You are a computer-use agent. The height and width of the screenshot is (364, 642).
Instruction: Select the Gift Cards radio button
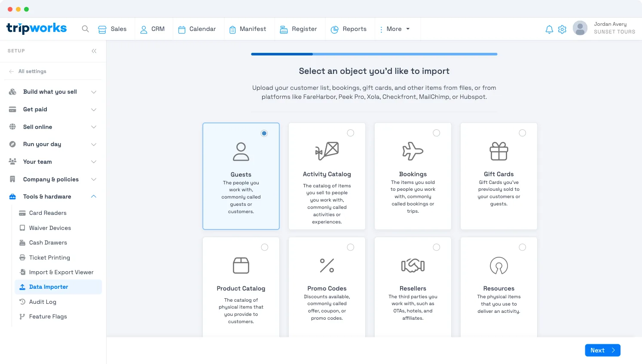tap(523, 133)
